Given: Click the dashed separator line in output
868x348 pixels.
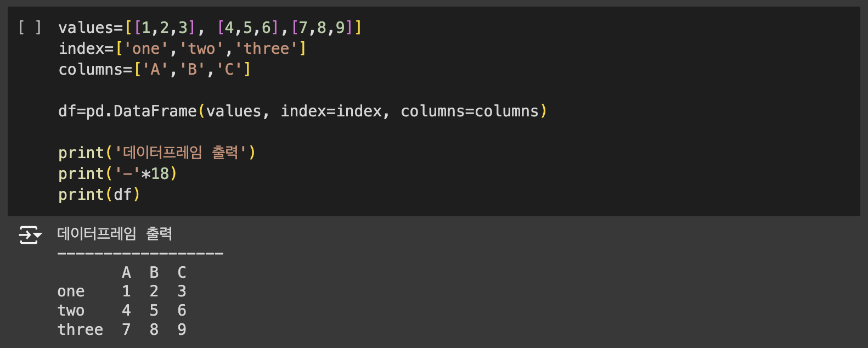Looking at the screenshot, I should 140,254.
